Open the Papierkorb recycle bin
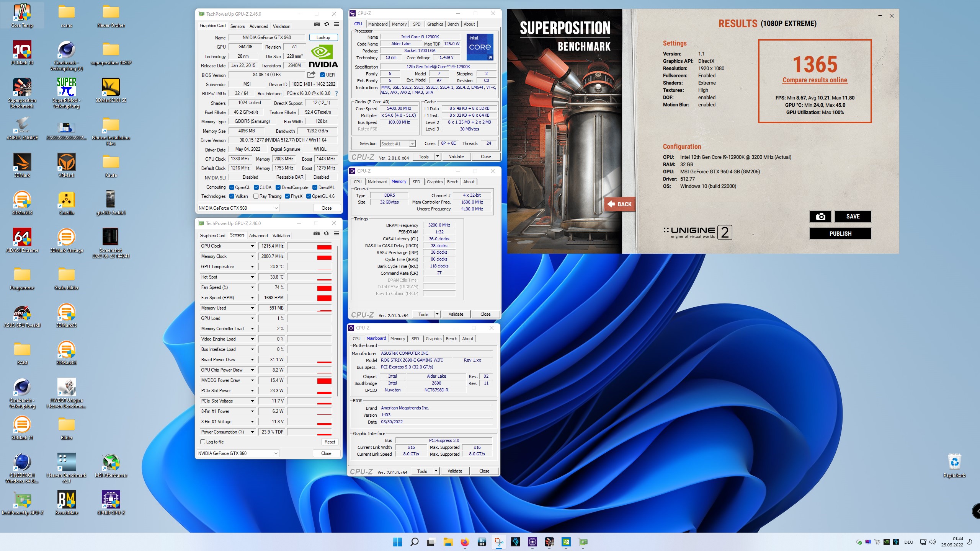The image size is (980, 551). 954,466
